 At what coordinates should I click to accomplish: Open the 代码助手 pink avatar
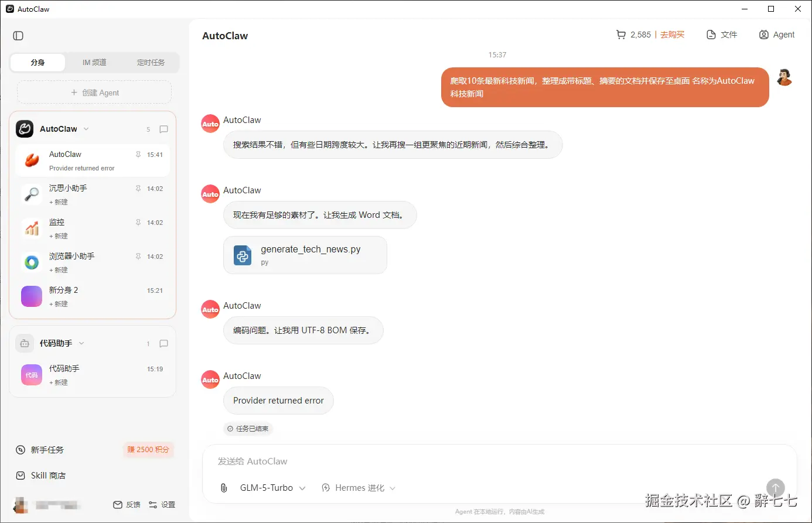(32, 375)
